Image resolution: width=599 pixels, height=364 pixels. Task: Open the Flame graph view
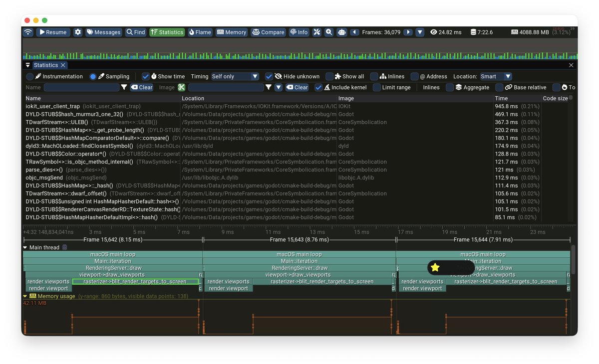200,32
